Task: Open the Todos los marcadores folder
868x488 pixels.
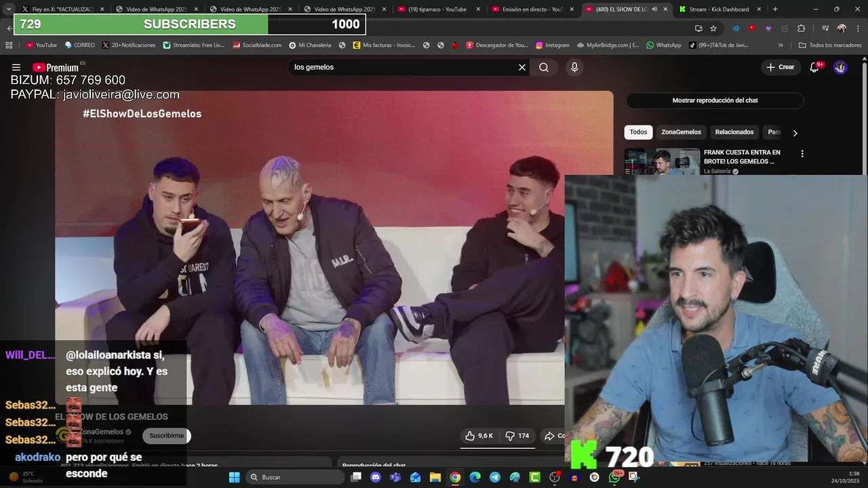Action: click(830, 45)
